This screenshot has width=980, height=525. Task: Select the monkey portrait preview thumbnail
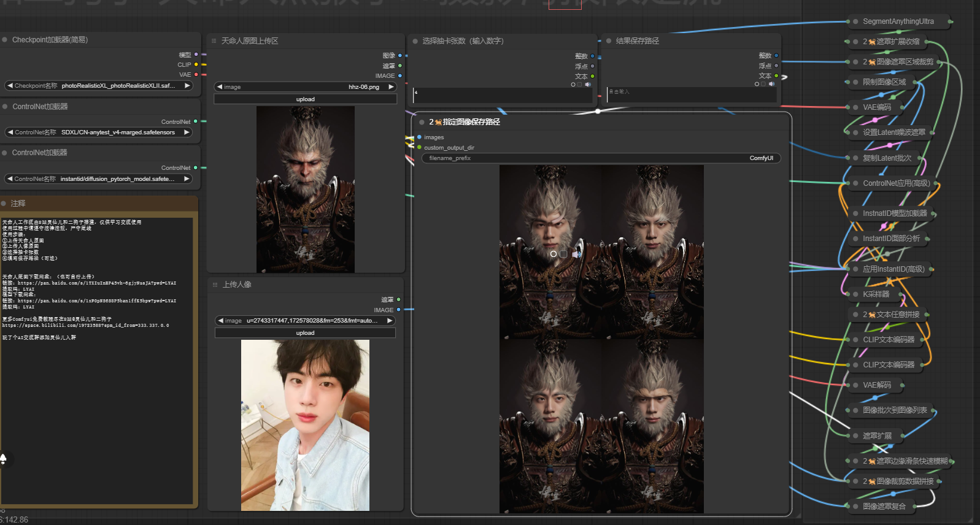click(305, 190)
